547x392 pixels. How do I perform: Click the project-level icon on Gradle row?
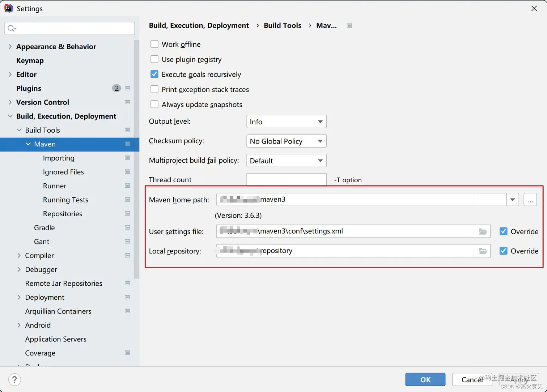tap(127, 227)
